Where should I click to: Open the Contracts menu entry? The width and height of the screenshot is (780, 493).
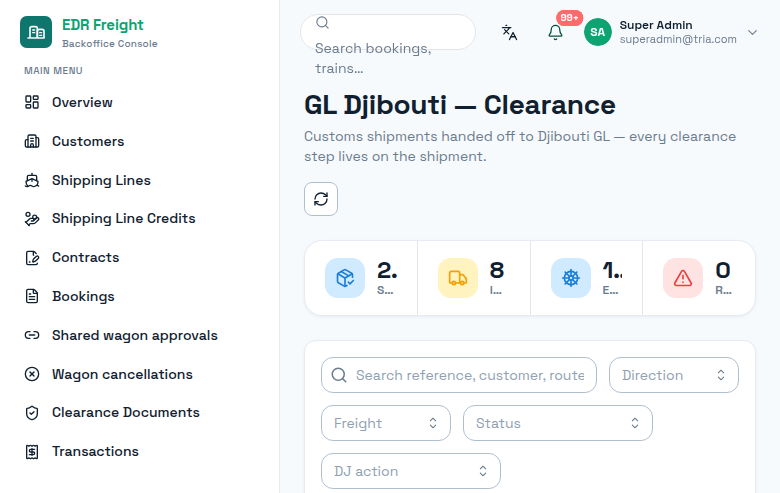click(x=86, y=257)
